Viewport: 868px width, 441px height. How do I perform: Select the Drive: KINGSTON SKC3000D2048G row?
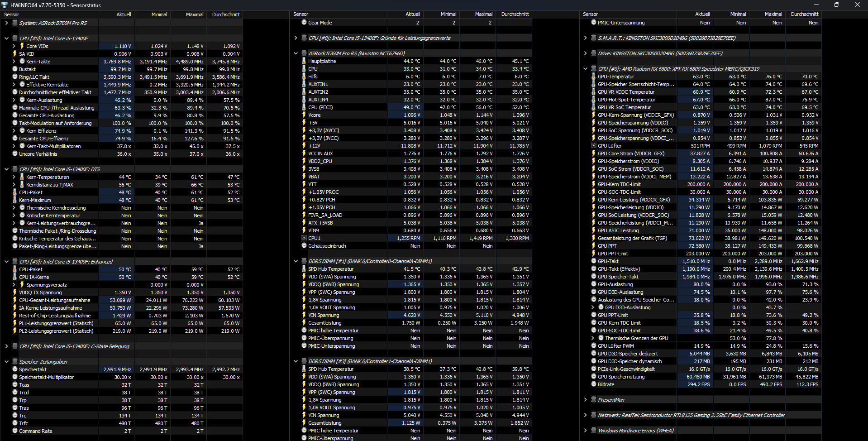pos(660,53)
